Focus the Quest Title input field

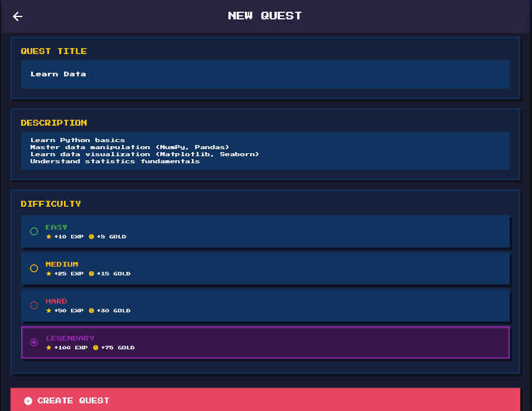265,75
